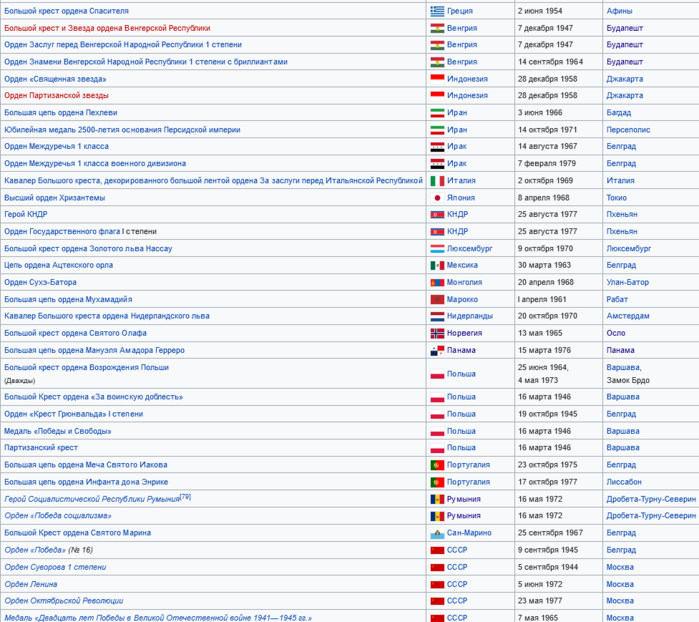Click USSR flag in Орден Ленина row
The width and height of the screenshot is (699, 622).
tap(437, 585)
